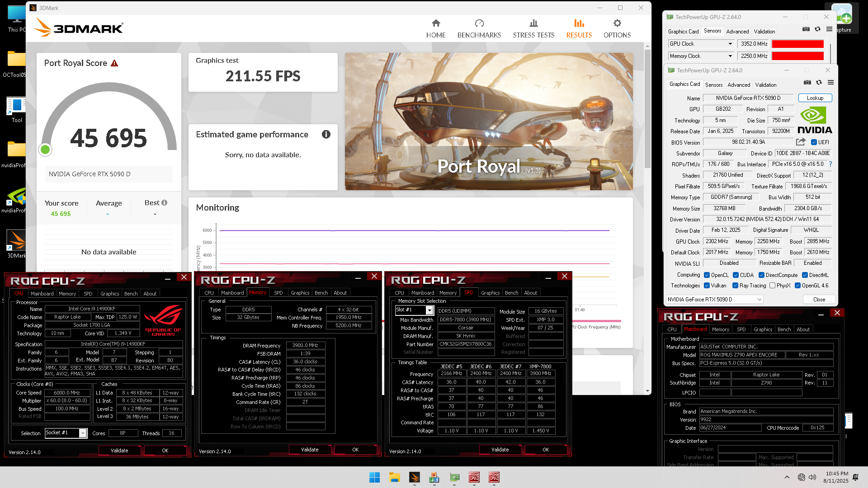Show hidden tray icons chevron
Viewport: 868px width, 488px height.
click(787, 477)
